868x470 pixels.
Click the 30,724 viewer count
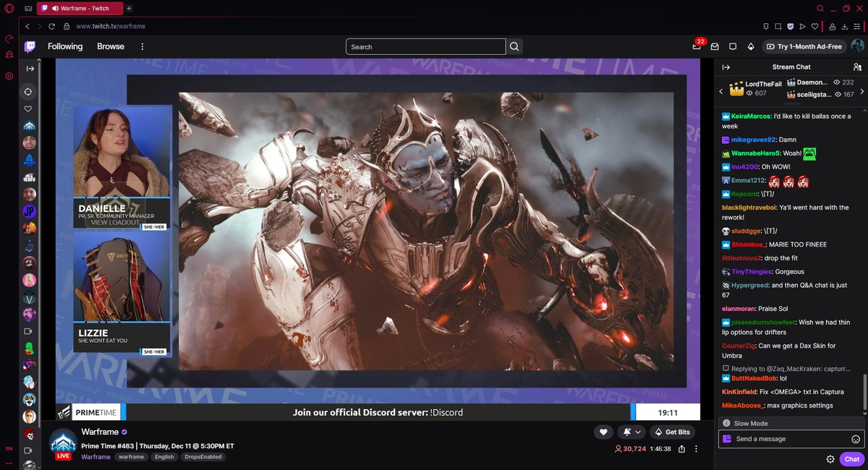tap(629, 449)
